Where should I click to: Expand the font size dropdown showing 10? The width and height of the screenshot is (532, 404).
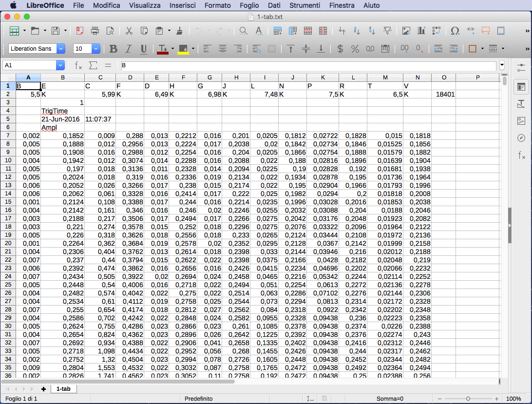coord(96,49)
